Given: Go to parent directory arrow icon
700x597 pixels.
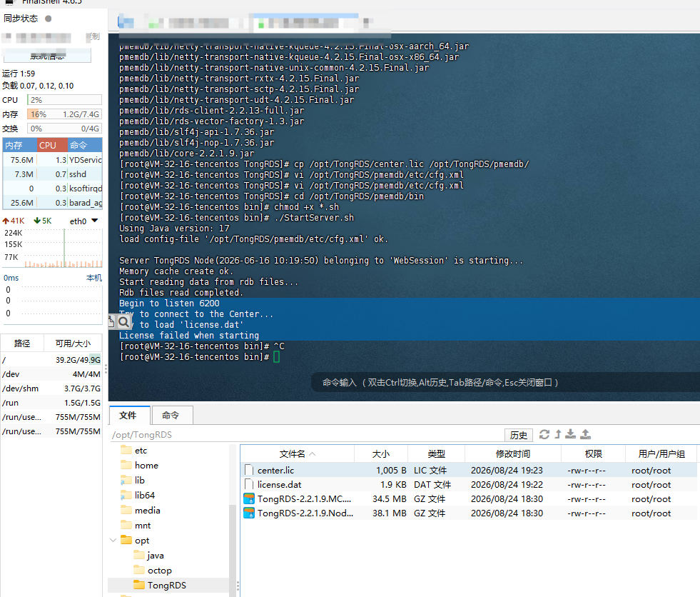Looking at the screenshot, I should point(557,434).
